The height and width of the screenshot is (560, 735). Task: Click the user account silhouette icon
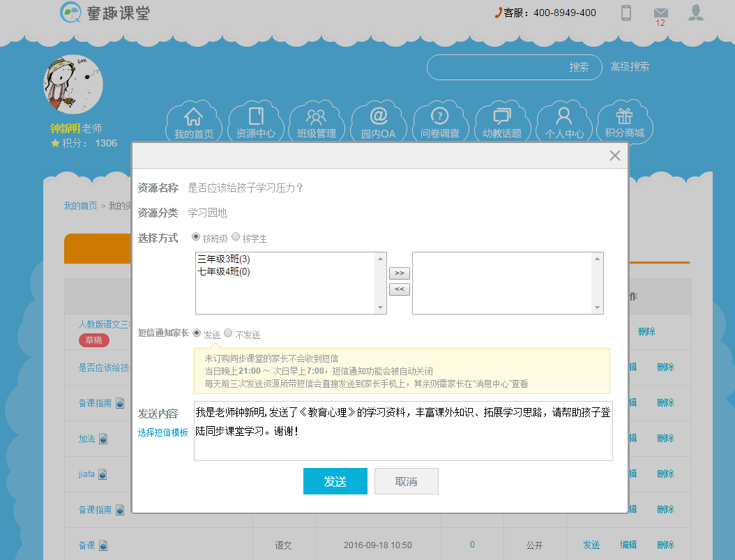(695, 13)
